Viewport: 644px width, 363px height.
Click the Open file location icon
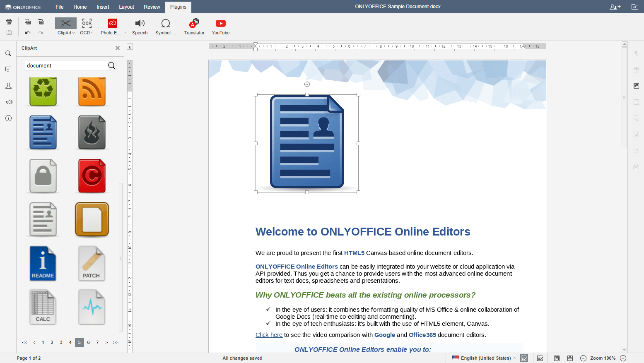click(634, 7)
